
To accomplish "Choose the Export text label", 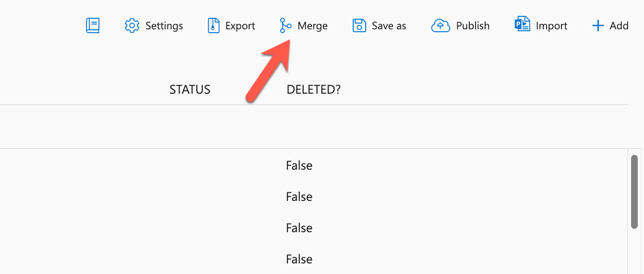I will point(240,26).
